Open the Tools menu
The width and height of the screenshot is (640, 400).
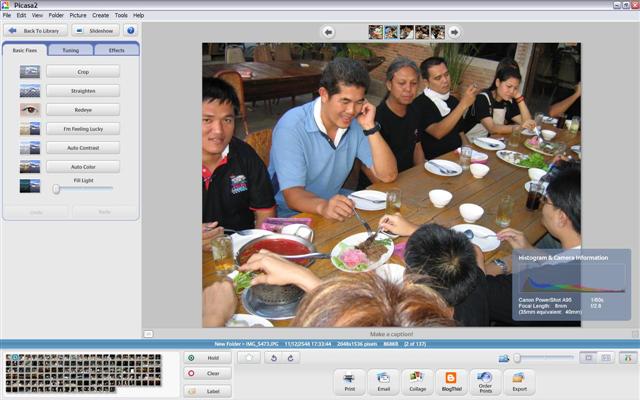121,15
